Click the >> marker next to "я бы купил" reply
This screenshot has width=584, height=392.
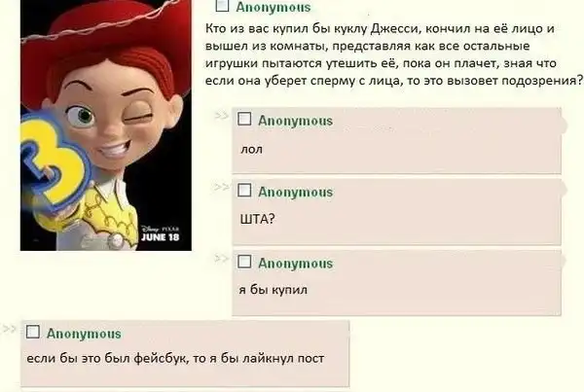[x=221, y=258]
